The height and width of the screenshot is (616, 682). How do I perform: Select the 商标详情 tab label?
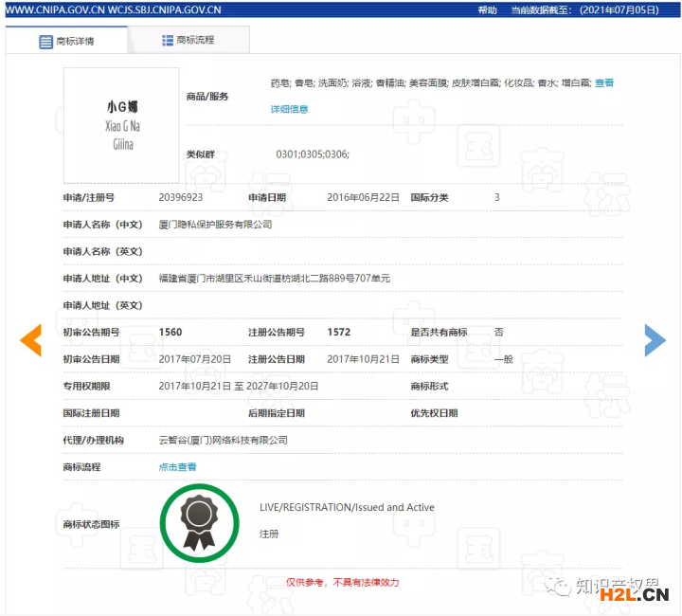[x=75, y=43]
